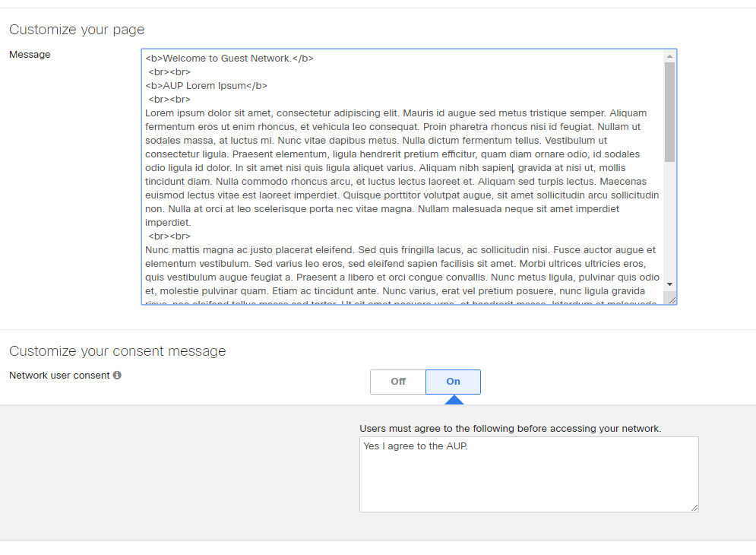Image resolution: width=756 pixels, height=555 pixels.
Task: Click the resize handle of the consent textarea
Action: click(x=694, y=507)
